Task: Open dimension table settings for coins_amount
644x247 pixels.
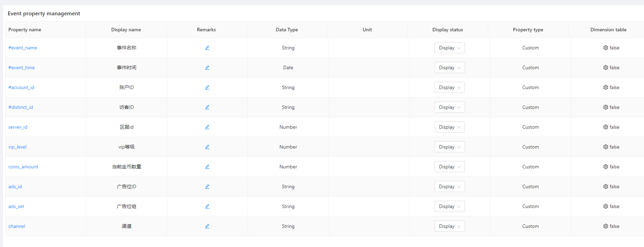Action: tap(605, 167)
